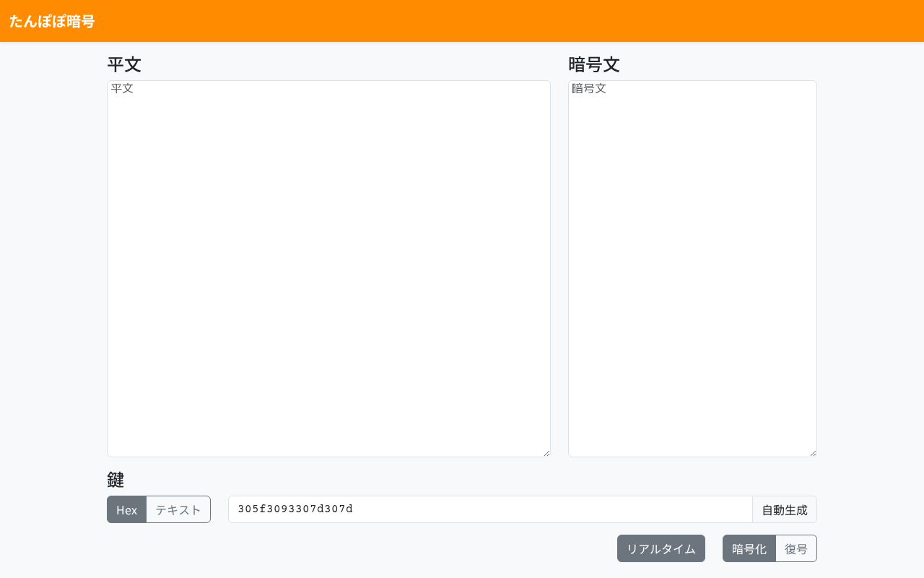The width and height of the screenshot is (924, 578).
Task: Click the 平文 placeholder text inside the left box
Action: click(122, 89)
